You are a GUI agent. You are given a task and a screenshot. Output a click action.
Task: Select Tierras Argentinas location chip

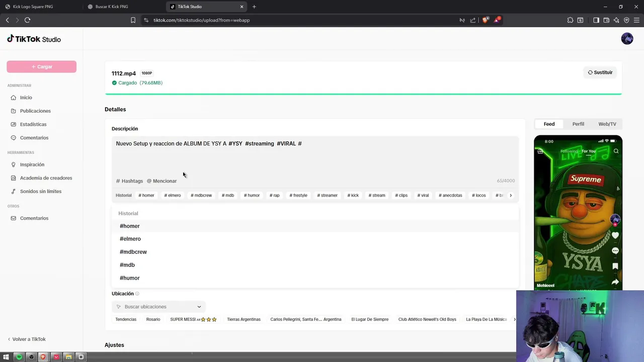[244, 319]
